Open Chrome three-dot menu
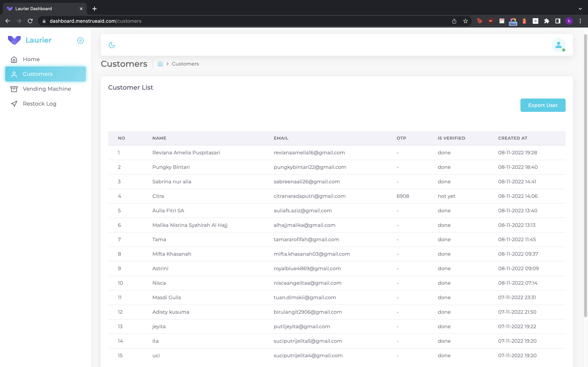 point(580,21)
